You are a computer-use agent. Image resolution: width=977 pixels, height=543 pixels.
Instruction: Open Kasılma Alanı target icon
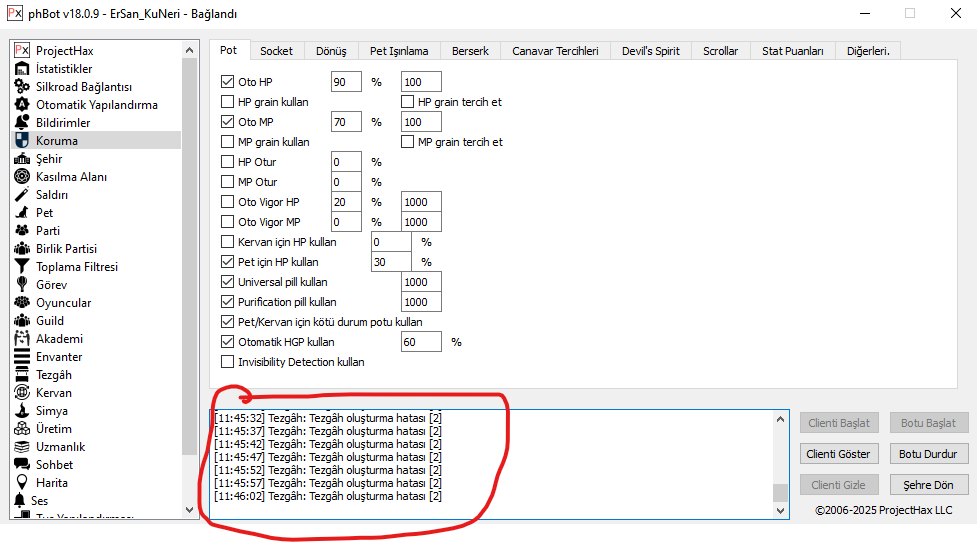pyautogui.click(x=22, y=177)
